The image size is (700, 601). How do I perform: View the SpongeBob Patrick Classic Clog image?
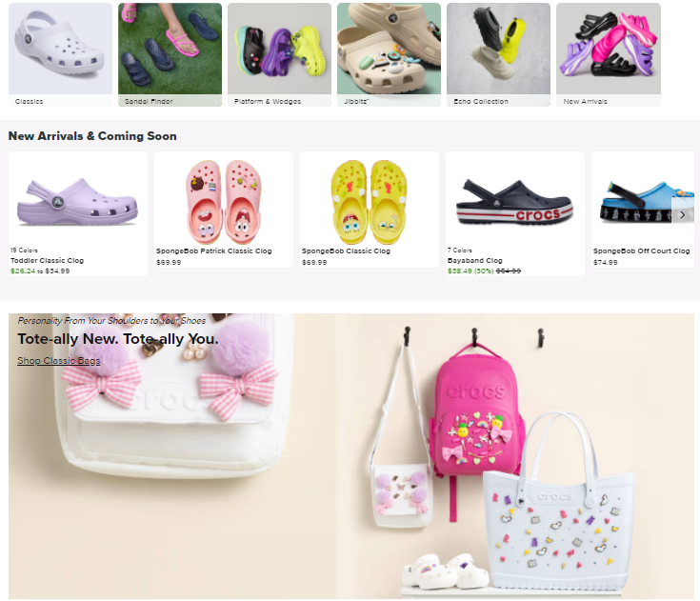pyautogui.click(x=224, y=202)
